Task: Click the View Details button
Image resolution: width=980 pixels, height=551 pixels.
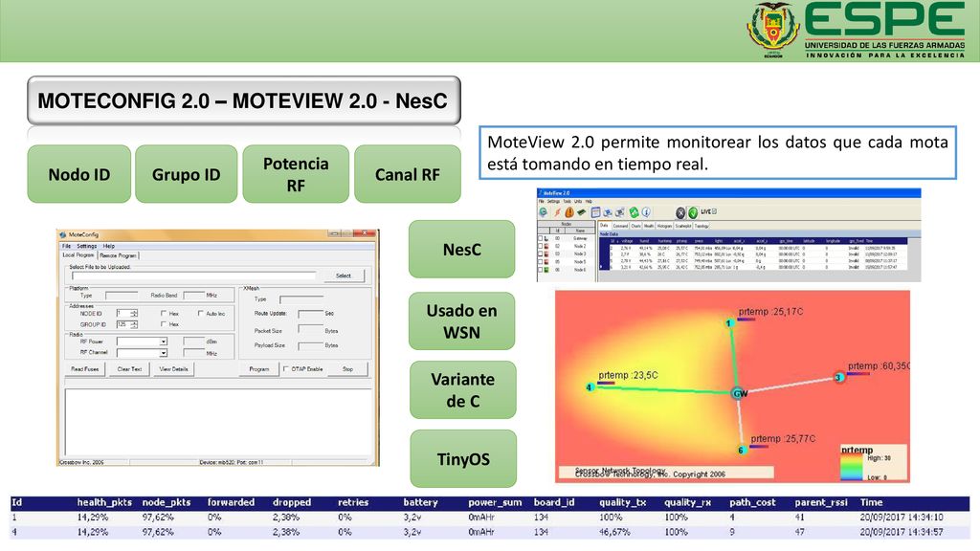Action: [174, 369]
